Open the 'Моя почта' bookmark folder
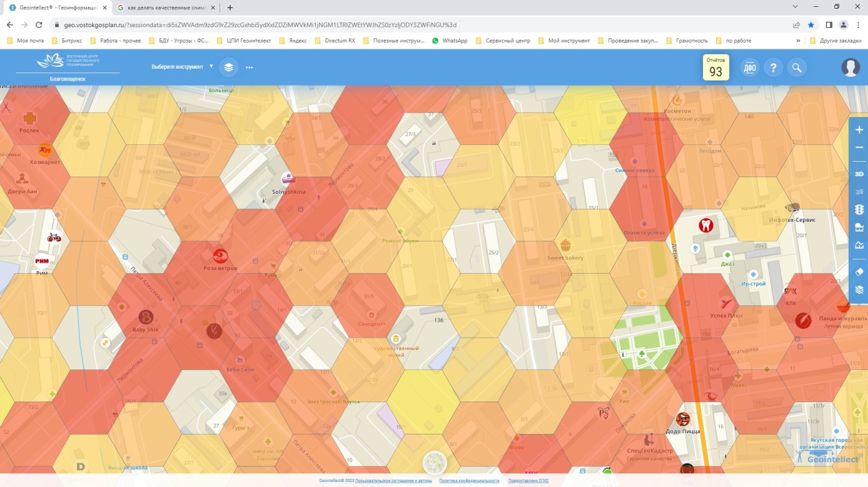 (x=25, y=41)
